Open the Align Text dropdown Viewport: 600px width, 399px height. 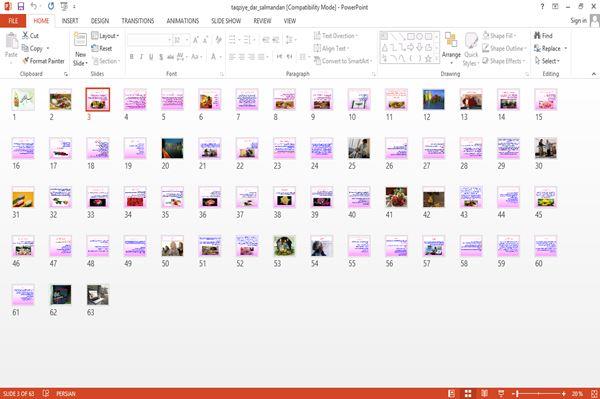pos(331,48)
